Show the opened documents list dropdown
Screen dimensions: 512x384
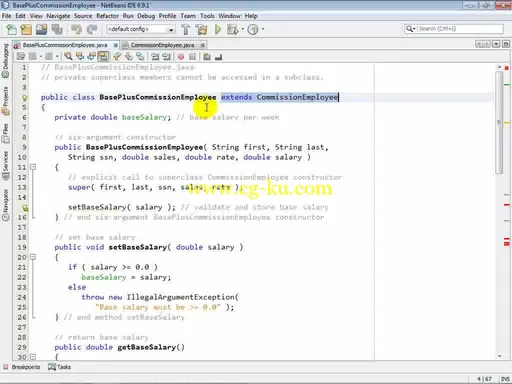pyautogui.click(x=496, y=44)
